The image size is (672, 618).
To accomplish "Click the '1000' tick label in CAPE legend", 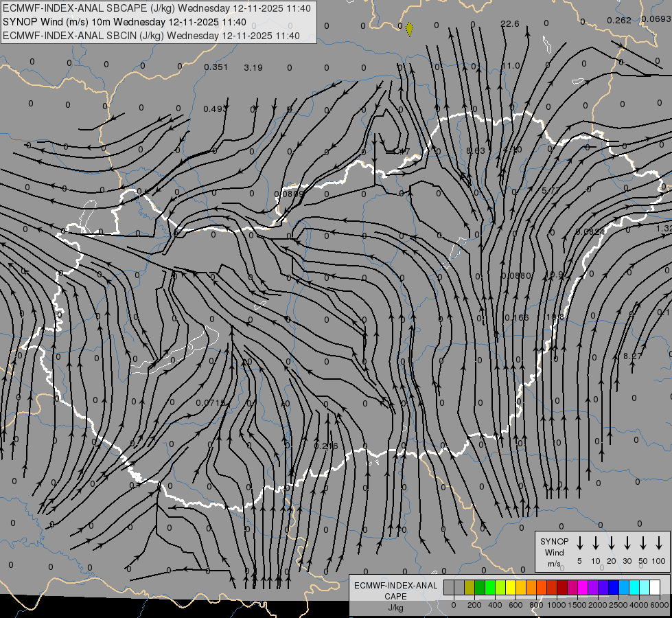I will [x=557, y=605].
